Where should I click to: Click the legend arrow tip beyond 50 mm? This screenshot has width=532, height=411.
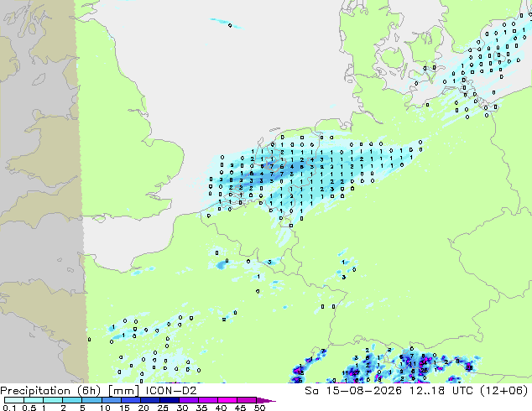coord(266,400)
